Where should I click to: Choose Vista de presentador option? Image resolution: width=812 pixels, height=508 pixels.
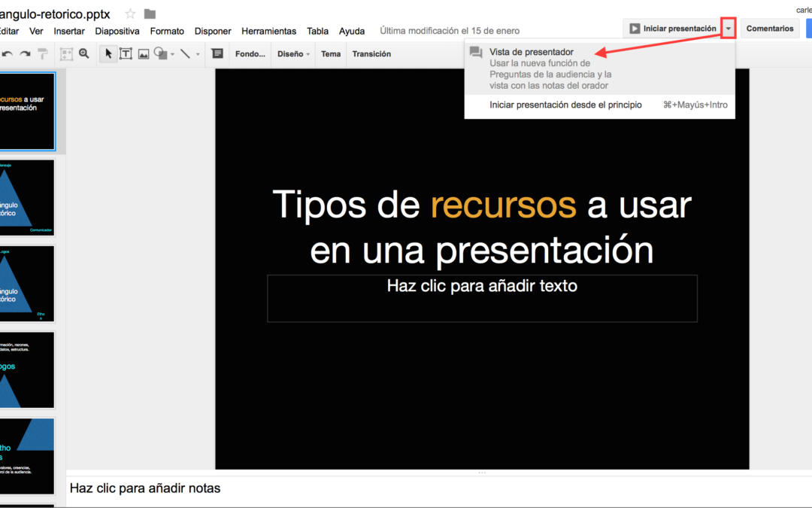pos(600,68)
